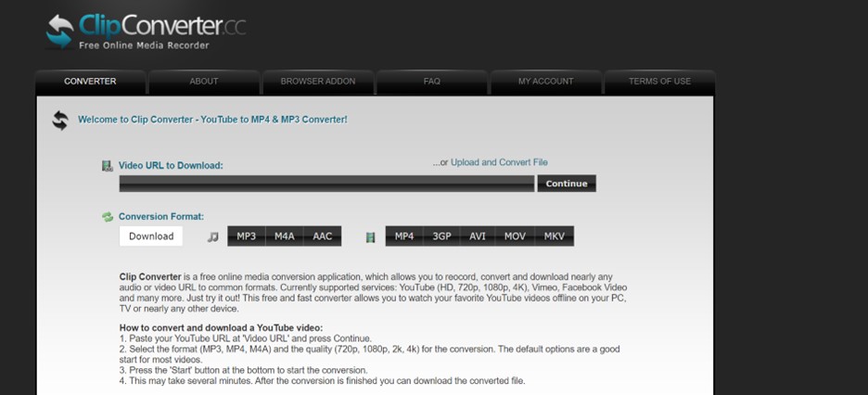
Task: Open the Upload and Convert File link
Action: pyautogui.click(x=499, y=162)
